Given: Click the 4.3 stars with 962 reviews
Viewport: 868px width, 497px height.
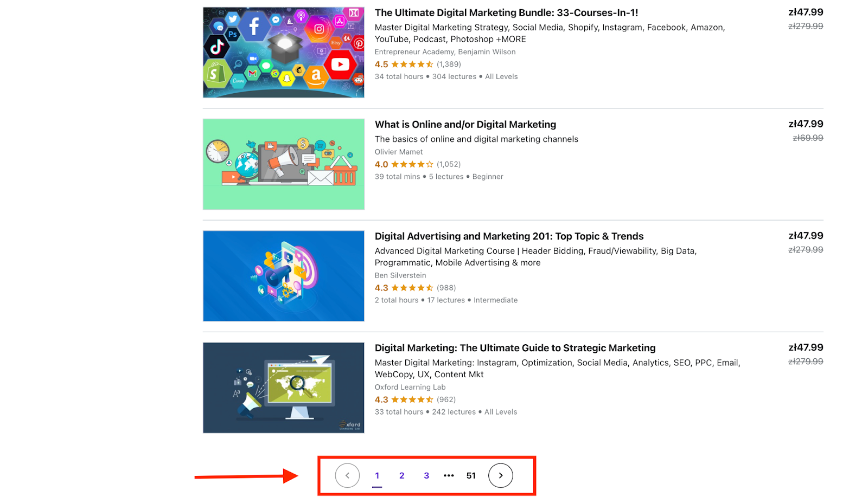Looking at the screenshot, I should 412,399.
